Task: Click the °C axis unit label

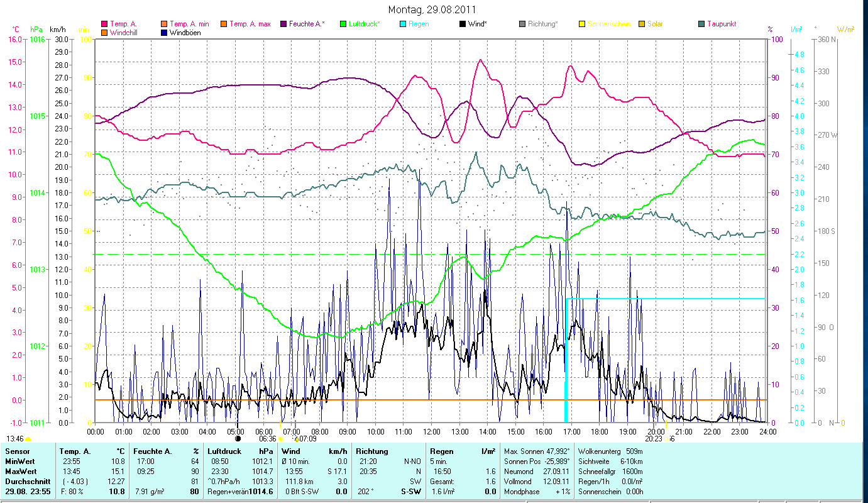Action: (16, 30)
